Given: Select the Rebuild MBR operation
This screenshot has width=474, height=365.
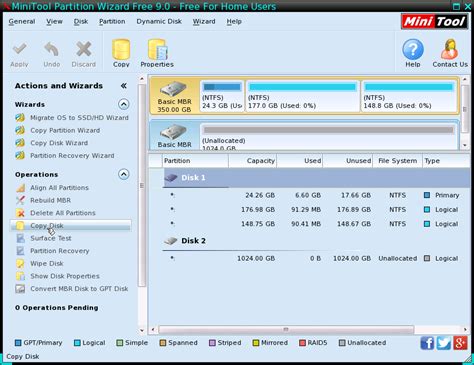Looking at the screenshot, I should (50, 200).
